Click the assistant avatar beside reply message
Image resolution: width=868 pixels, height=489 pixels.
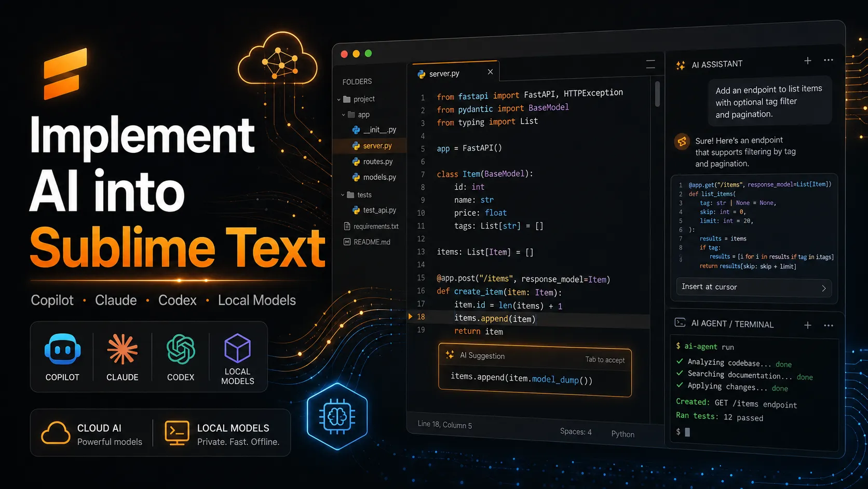(682, 141)
